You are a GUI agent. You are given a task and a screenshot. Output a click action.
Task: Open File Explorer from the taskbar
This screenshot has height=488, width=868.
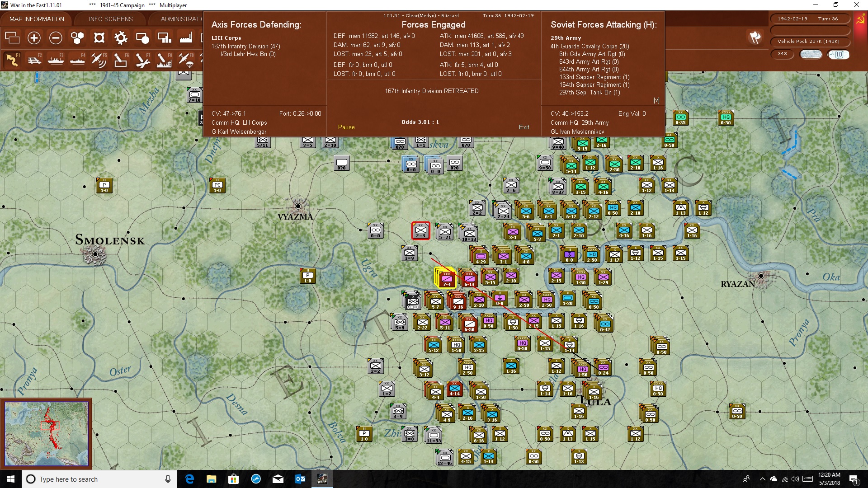pyautogui.click(x=211, y=479)
